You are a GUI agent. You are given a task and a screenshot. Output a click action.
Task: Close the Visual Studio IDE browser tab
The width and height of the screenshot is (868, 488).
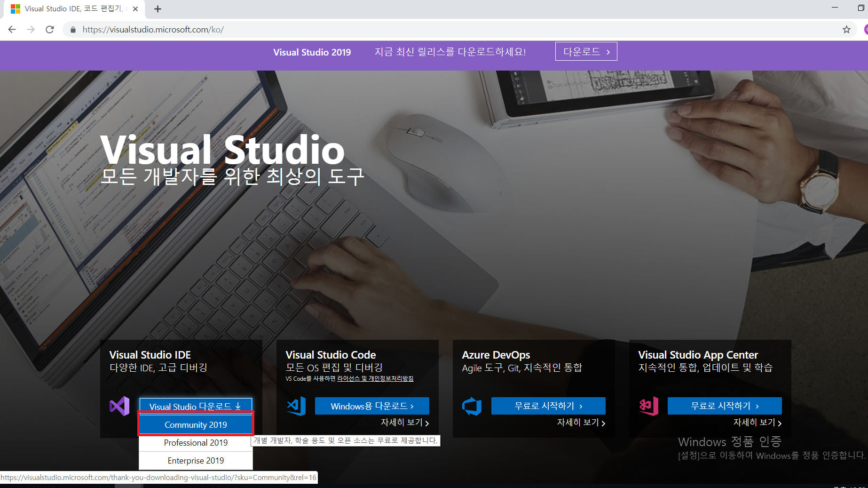(135, 9)
